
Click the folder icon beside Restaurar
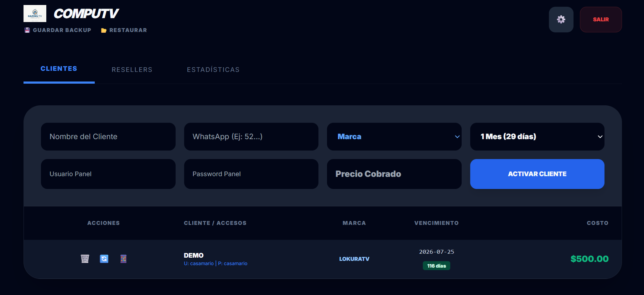pyautogui.click(x=104, y=31)
